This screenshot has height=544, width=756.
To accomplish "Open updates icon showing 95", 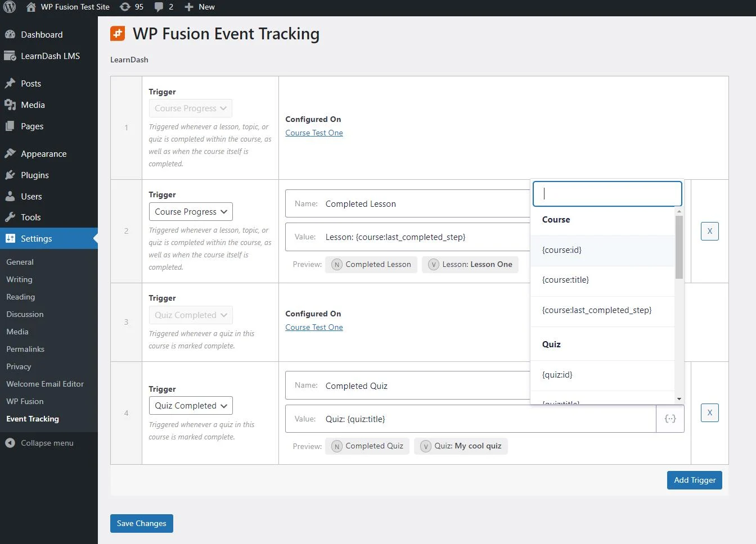I will pos(125,7).
